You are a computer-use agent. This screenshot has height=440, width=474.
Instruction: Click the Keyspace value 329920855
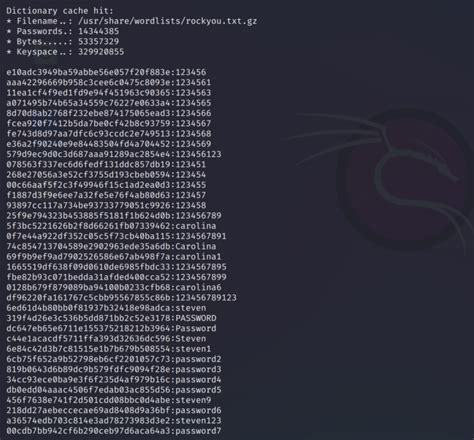101,52
